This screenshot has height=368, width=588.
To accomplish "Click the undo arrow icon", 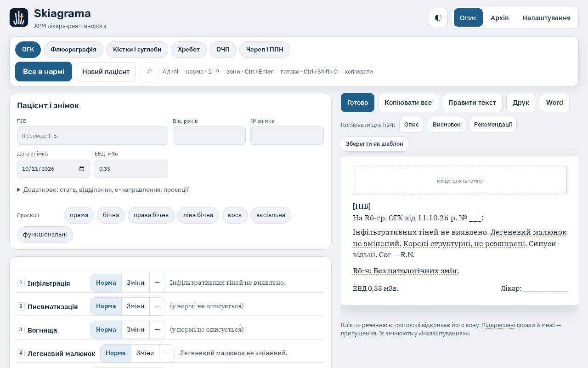I will pyautogui.click(x=149, y=72).
